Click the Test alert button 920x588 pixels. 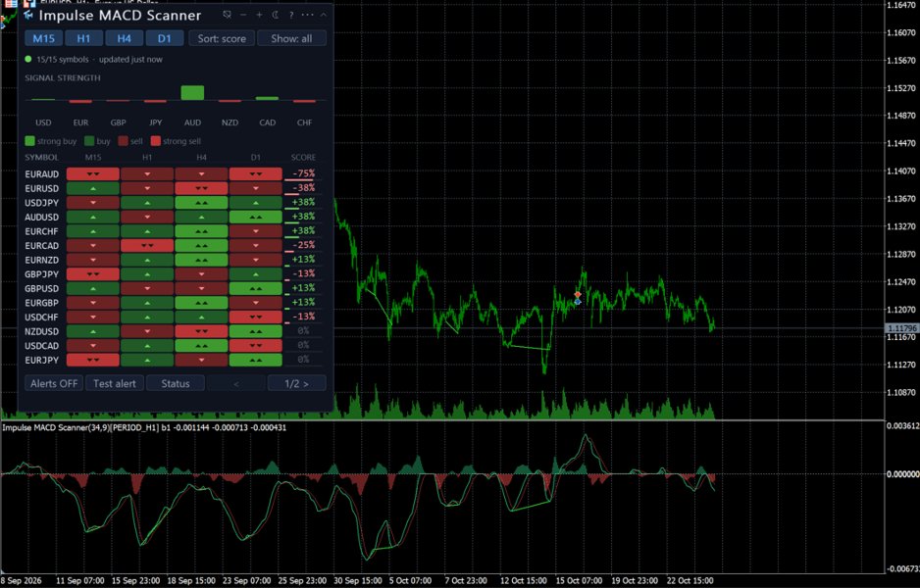(115, 383)
